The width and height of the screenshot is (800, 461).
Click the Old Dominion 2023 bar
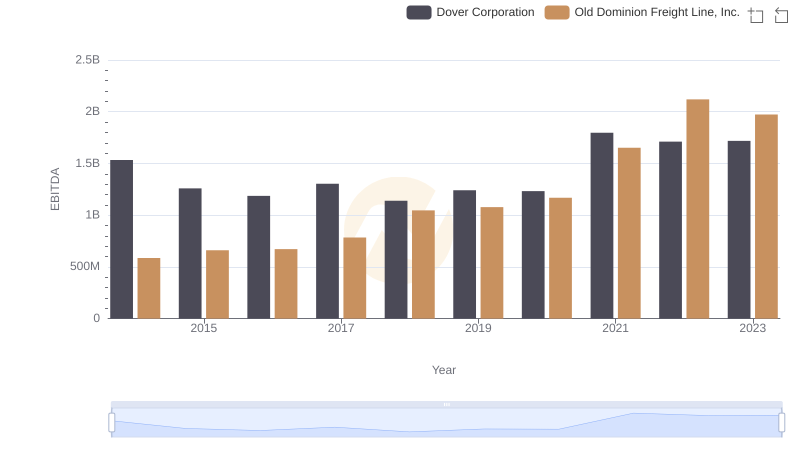(766, 217)
